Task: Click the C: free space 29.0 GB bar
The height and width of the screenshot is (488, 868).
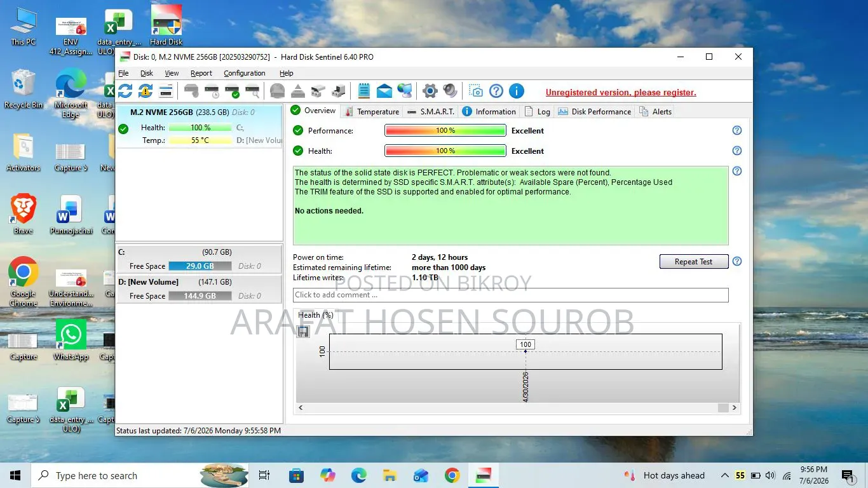Action: coord(200,266)
